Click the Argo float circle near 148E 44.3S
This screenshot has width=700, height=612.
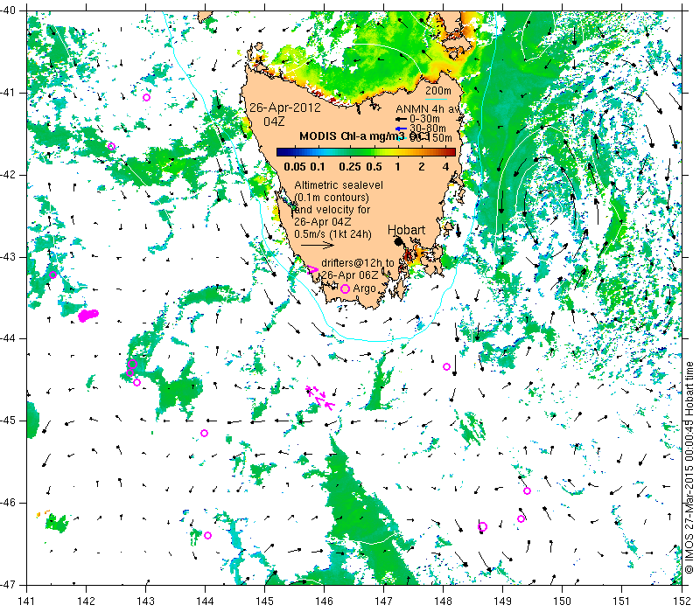[x=446, y=366]
